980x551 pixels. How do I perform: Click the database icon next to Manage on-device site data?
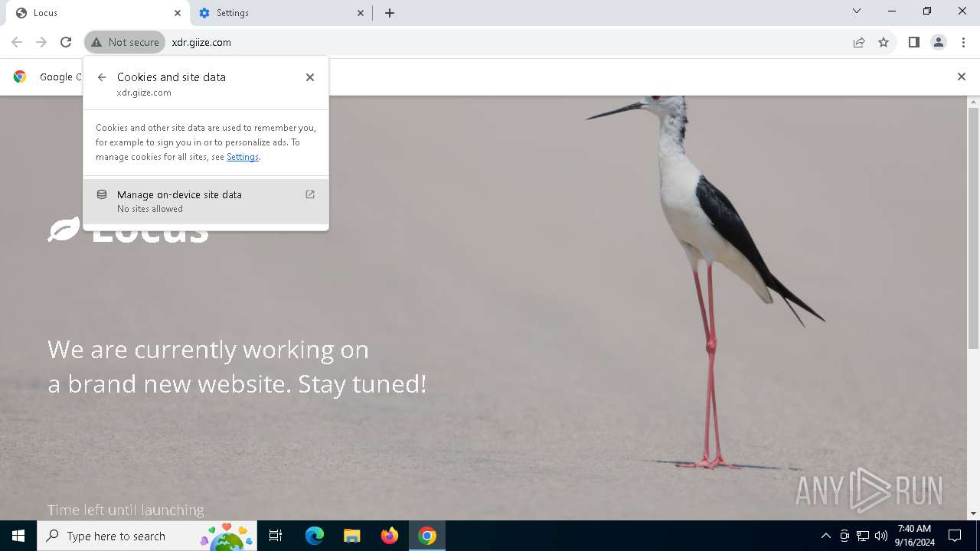click(102, 194)
